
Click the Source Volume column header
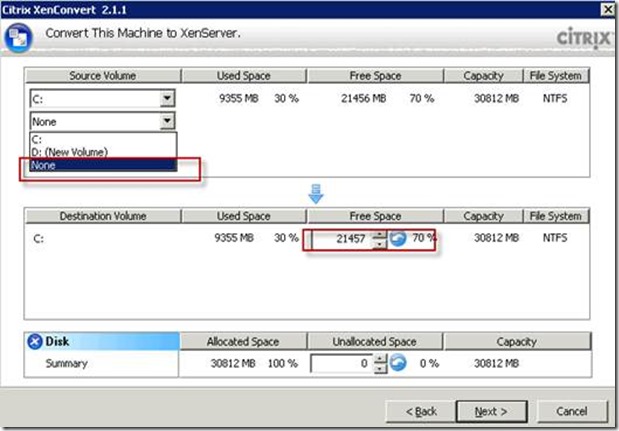tap(103, 76)
